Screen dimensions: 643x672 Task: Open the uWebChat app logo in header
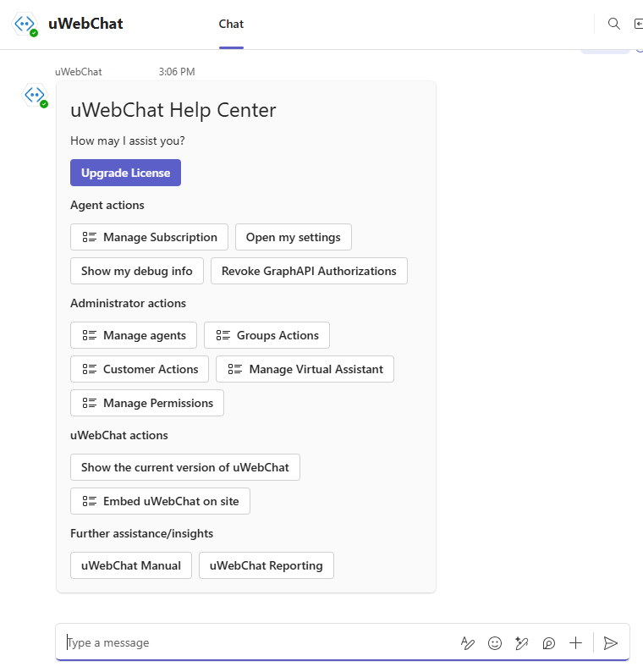pyautogui.click(x=25, y=24)
